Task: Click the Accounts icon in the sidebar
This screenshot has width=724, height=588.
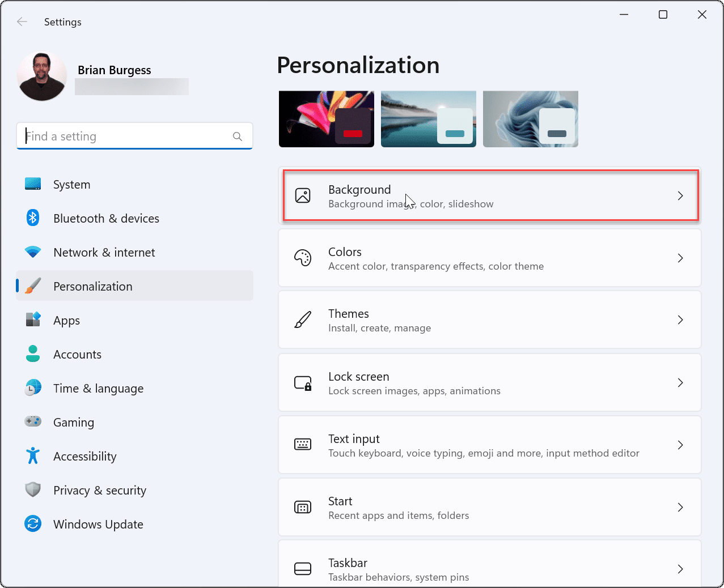Action: point(33,353)
